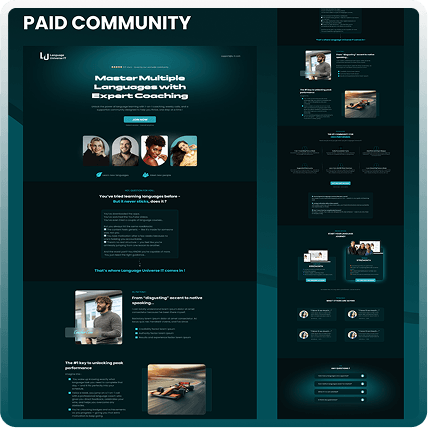
Task: Expand the last FAQ question
Action: (340, 400)
